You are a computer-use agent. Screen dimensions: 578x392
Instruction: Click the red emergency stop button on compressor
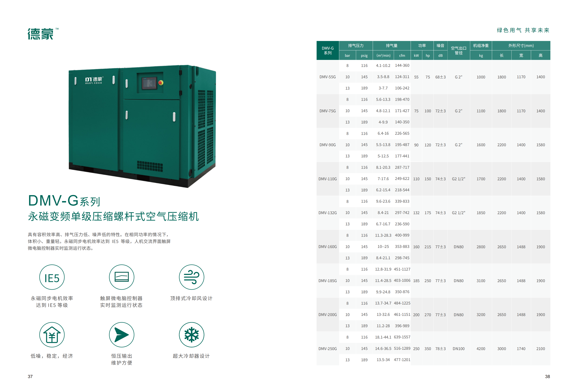(160, 82)
